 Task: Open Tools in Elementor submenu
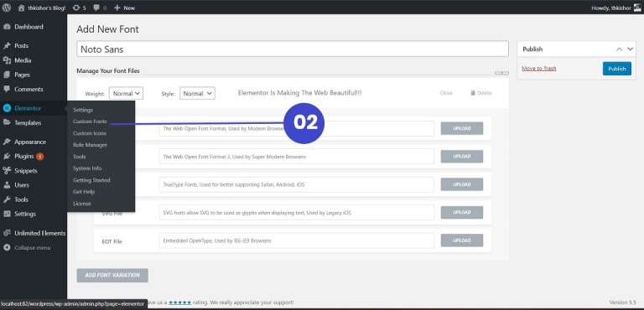(80, 157)
